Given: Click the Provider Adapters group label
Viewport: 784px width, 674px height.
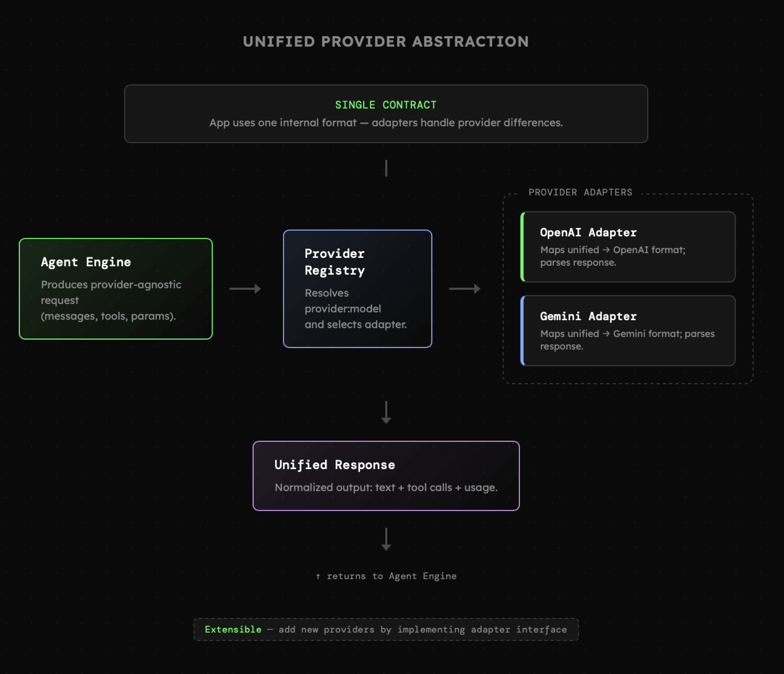Looking at the screenshot, I should (580, 192).
